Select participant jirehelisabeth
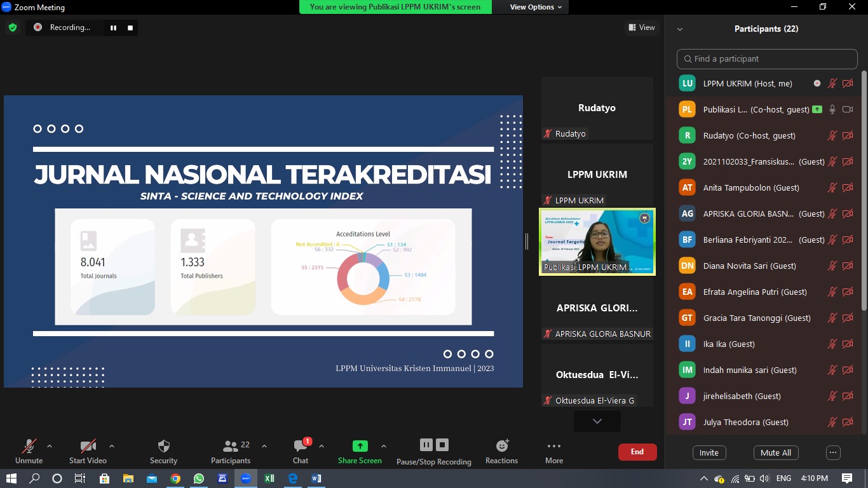This screenshot has width=868, height=488. (764, 396)
